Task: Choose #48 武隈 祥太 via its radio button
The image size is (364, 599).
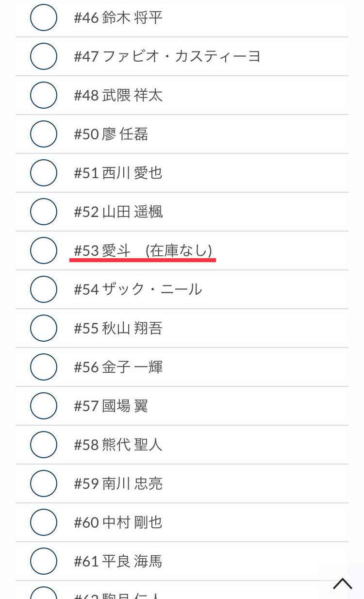Action: pyautogui.click(x=43, y=95)
